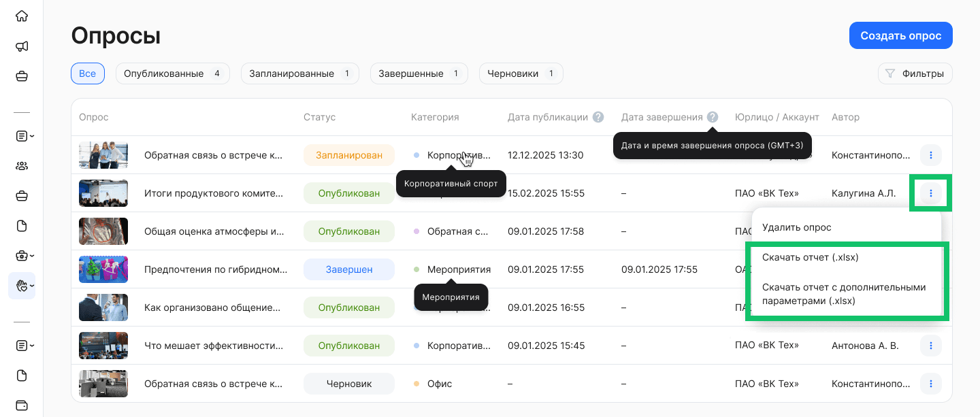Click the help icon next to Дата завершения
Image resolution: width=980 pixels, height=417 pixels.
tap(712, 117)
